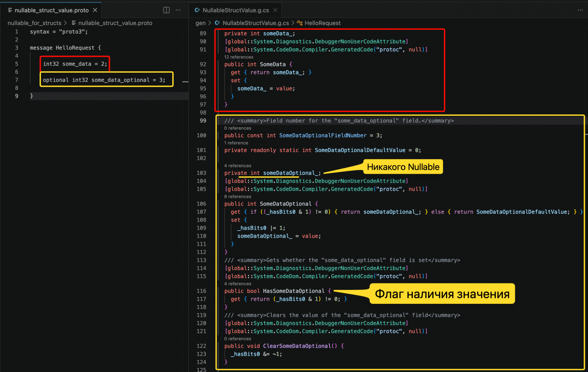The width and height of the screenshot is (588, 372).
Task: Click the HelloRequest class symbol icon in breadcrumb
Action: coord(300,23)
